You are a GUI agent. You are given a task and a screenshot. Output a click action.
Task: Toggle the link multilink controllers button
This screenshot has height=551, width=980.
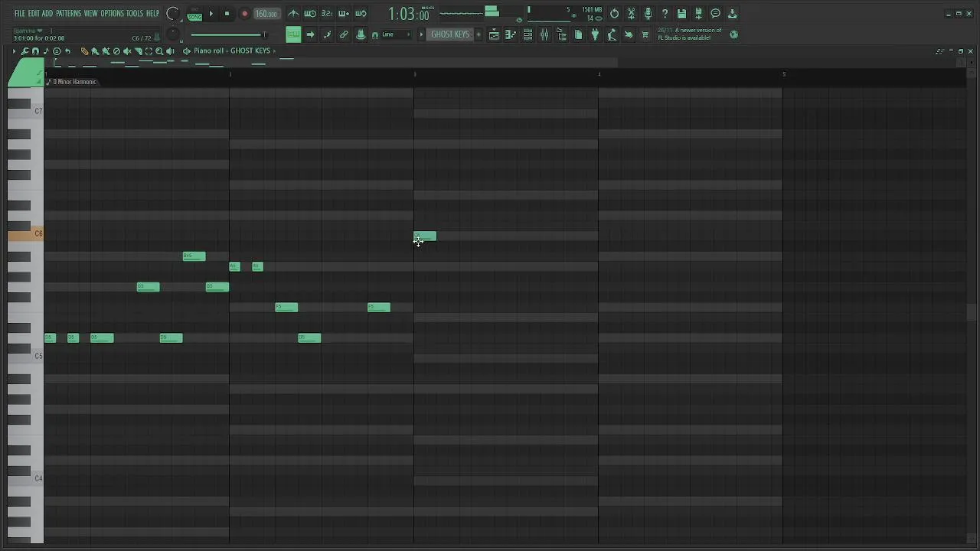pyautogui.click(x=344, y=34)
